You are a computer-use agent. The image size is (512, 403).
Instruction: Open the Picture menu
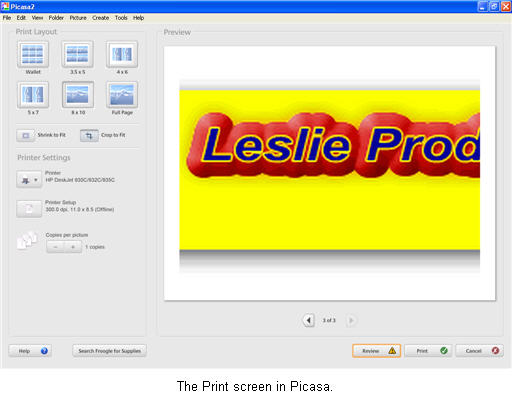[x=78, y=18]
